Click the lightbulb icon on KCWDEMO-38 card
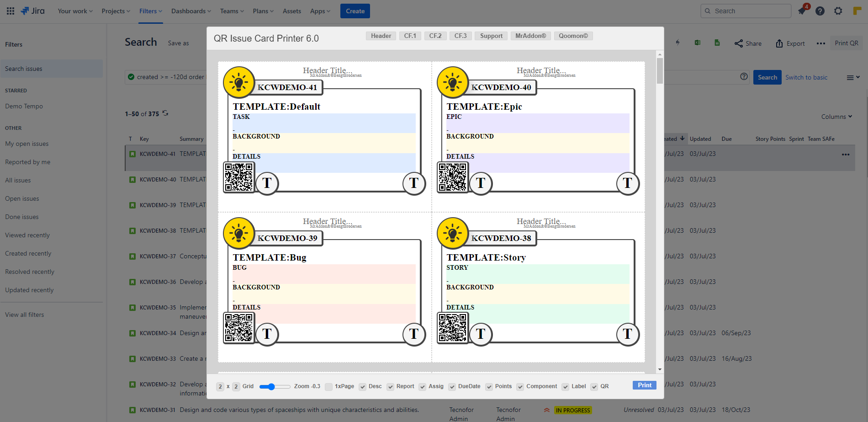The image size is (868, 422). pyautogui.click(x=452, y=233)
